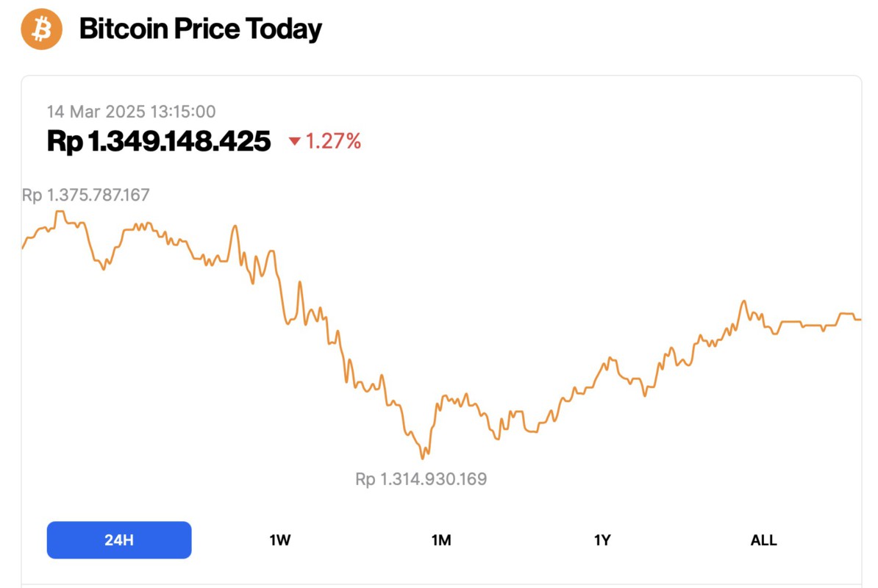Click the highest peak on the chart

tap(59, 212)
